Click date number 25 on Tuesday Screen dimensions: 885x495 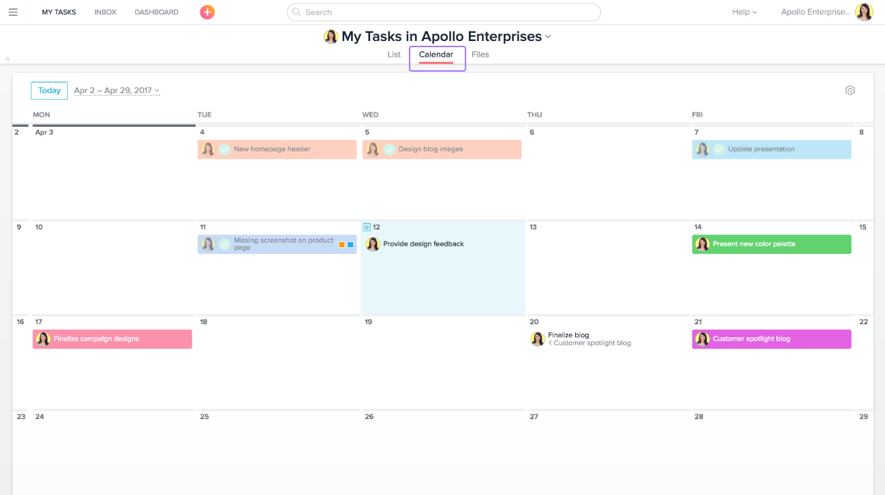pos(204,417)
